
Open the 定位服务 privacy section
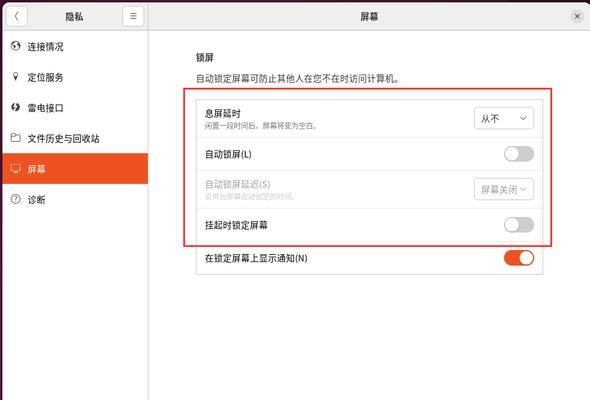(75, 77)
